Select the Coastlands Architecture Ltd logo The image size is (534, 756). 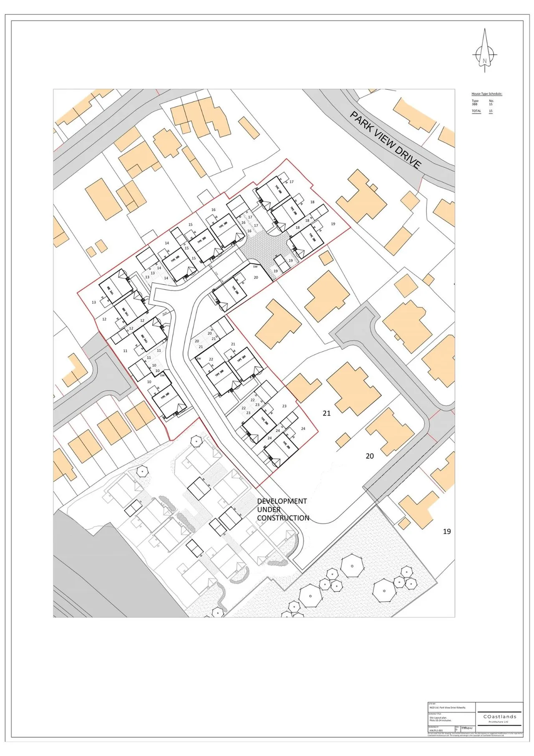(x=499, y=718)
